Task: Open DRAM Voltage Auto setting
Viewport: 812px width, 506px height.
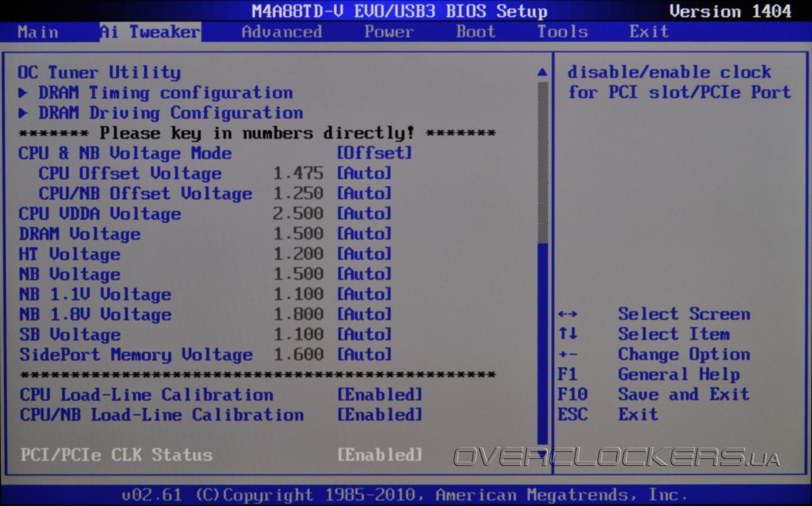Action: pos(364,234)
